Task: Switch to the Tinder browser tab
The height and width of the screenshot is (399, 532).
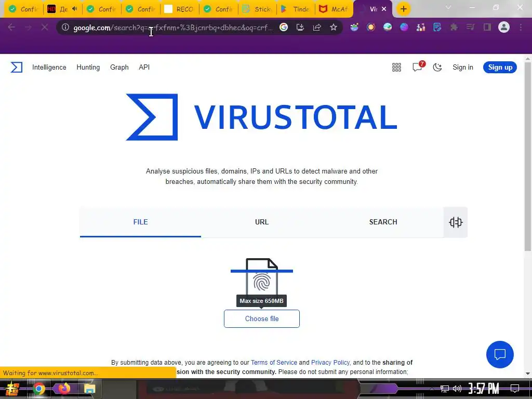Action: point(296,9)
